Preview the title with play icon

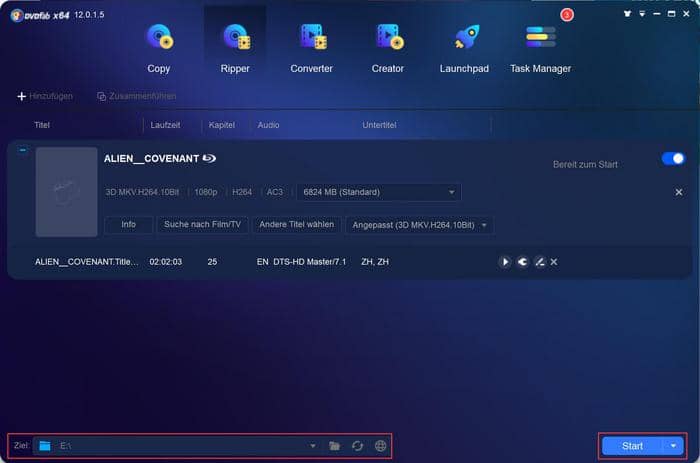click(505, 262)
